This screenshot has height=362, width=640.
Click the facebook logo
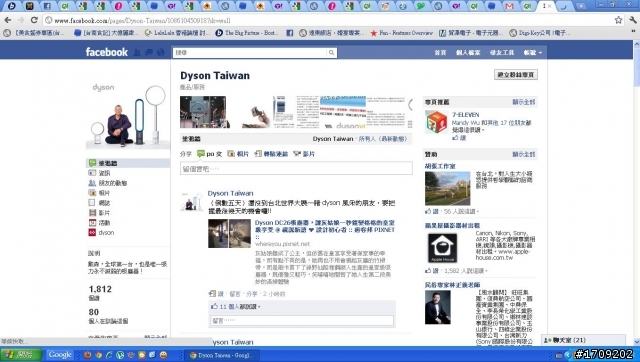click(x=107, y=52)
